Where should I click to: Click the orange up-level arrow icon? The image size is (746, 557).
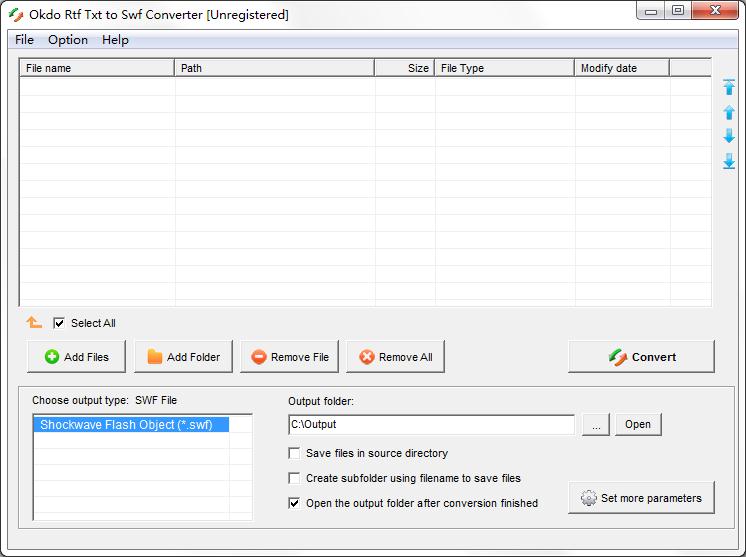click(34, 323)
